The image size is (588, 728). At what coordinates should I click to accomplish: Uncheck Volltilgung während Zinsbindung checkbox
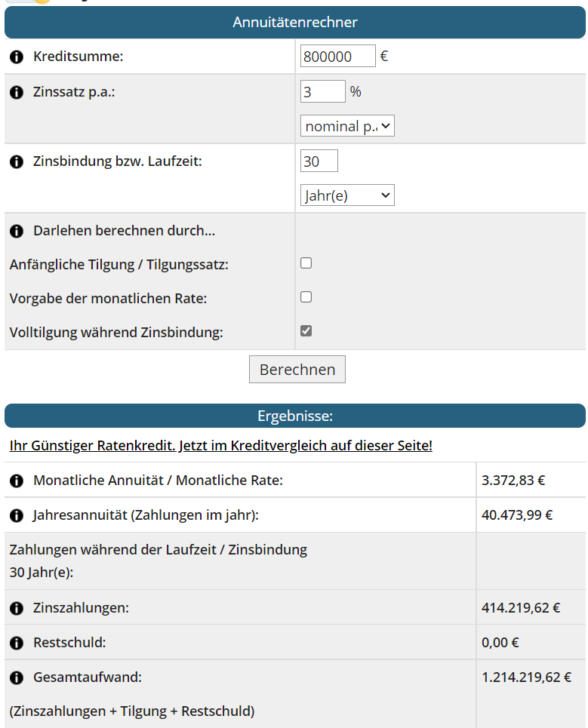(x=306, y=331)
